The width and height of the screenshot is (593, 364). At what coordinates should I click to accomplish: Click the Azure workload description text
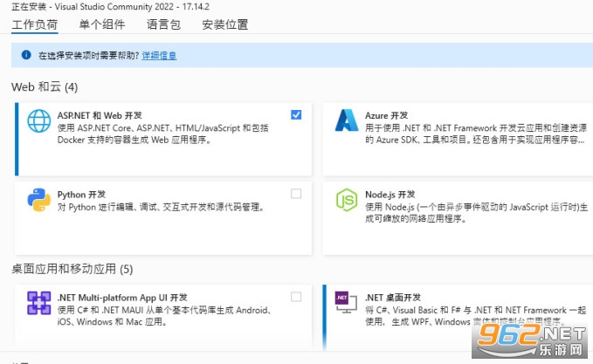point(476,134)
